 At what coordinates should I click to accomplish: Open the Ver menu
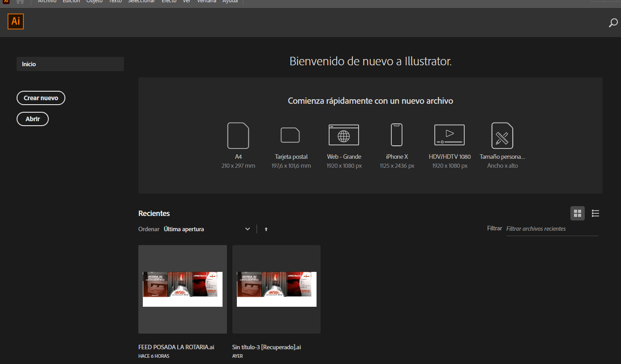(186, 2)
